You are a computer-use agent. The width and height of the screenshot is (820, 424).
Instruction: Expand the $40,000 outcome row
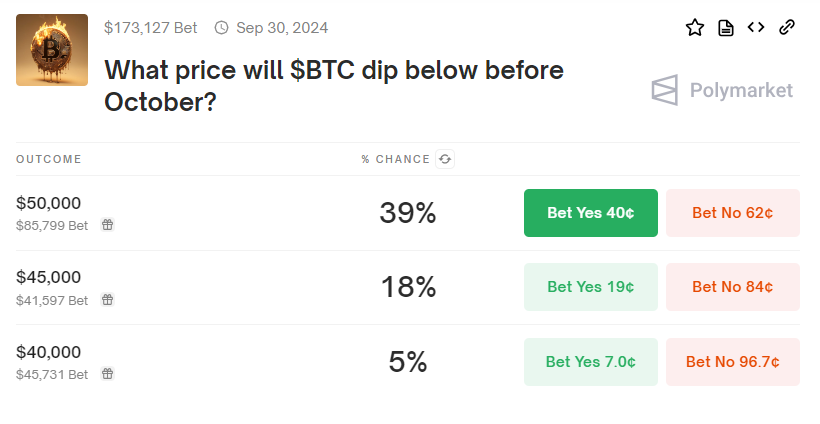pyautogui.click(x=408, y=362)
